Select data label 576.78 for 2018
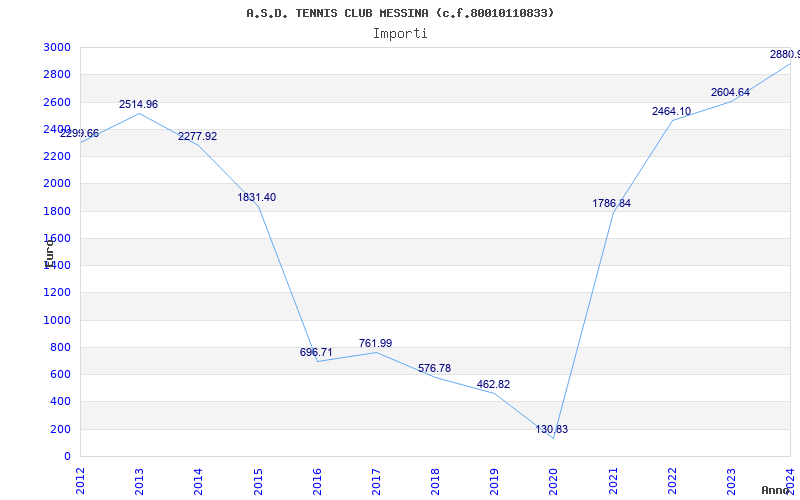Viewport: 800px width, 500px height. pyautogui.click(x=434, y=368)
